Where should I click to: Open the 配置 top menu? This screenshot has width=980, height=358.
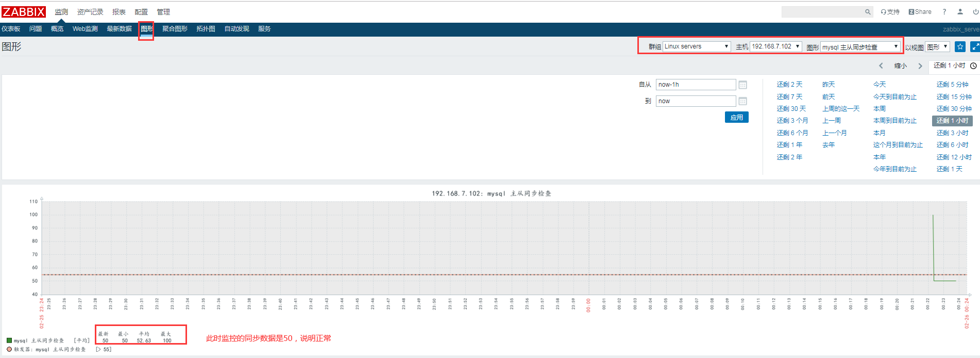(141, 12)
